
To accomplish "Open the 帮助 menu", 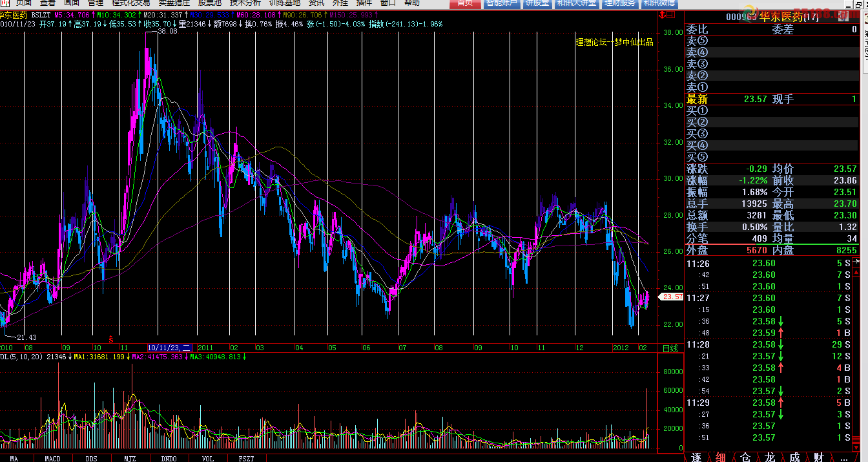I will (x=411, y=3).
